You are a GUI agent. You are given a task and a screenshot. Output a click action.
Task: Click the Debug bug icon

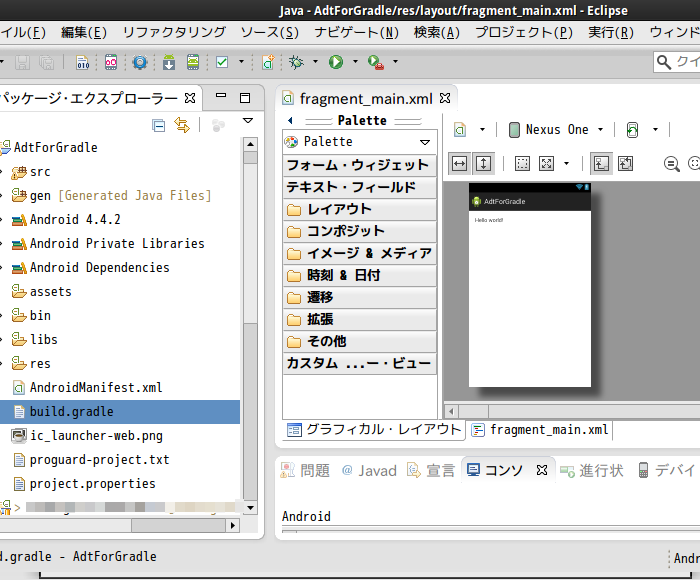(x=296, y=62)
